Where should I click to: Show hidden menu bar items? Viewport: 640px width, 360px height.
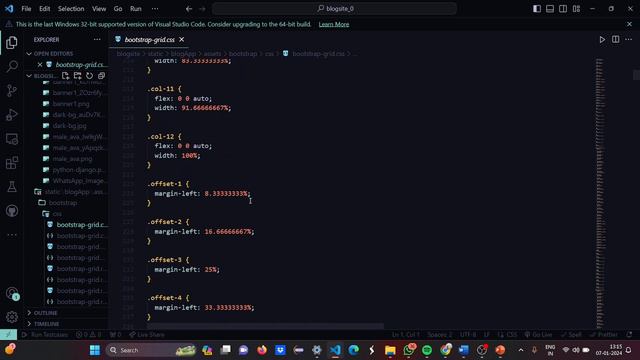[x=155, y=9]
